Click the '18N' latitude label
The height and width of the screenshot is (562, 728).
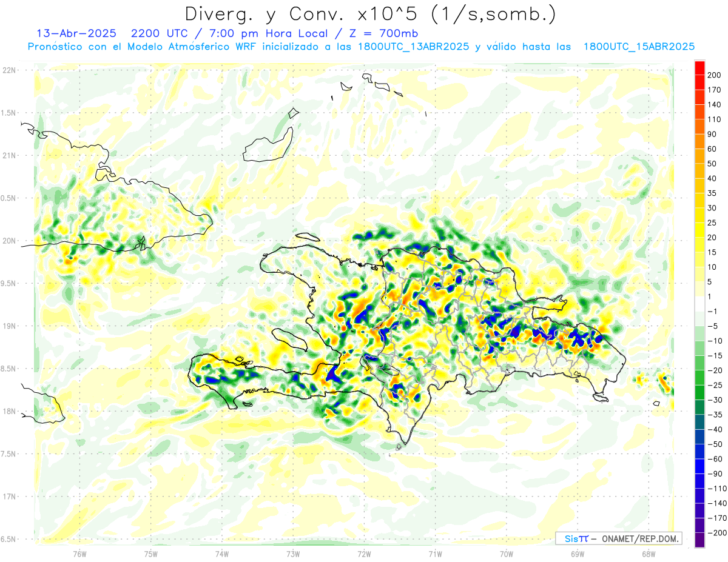tap(8, 411)
